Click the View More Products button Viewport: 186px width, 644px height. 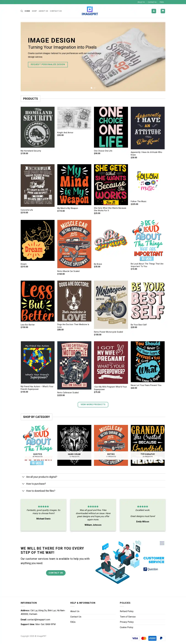pos(93,404)
